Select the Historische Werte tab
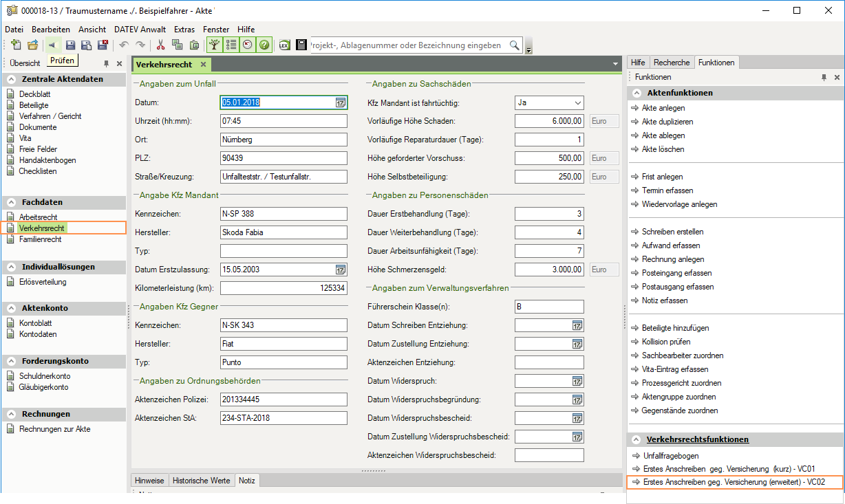The image size is (845, 504). (x=201, y=481)
